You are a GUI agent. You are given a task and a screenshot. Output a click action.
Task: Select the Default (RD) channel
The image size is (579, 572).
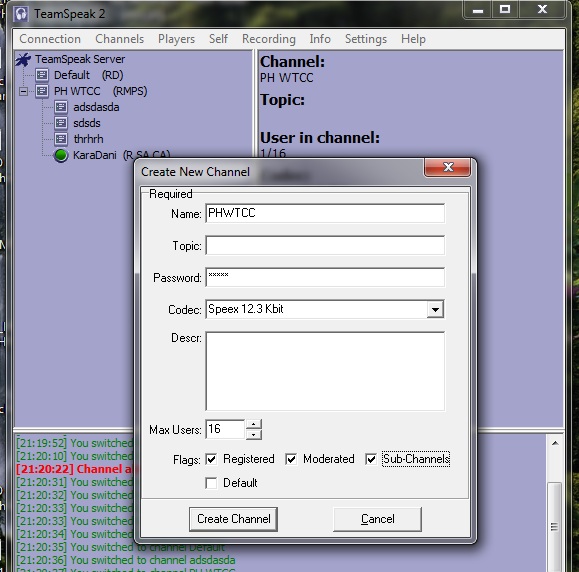[89, 75]
